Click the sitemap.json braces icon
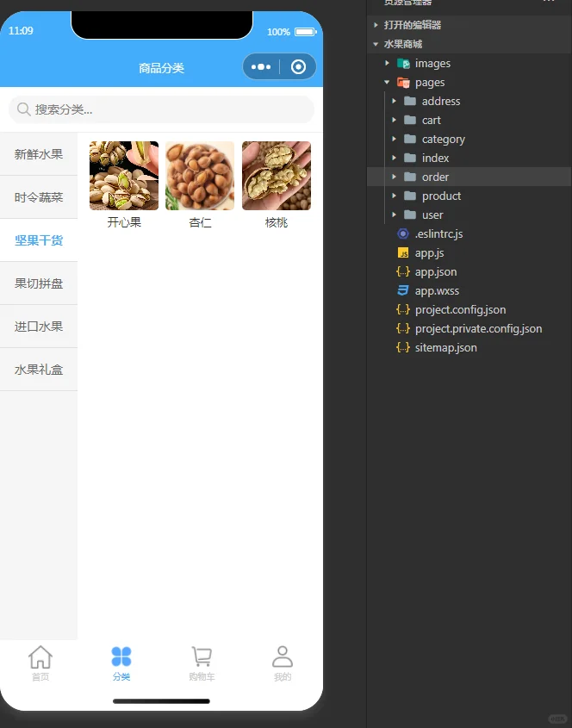The height and width of the screenshot is (728, 572). click(x=403, y=347)
